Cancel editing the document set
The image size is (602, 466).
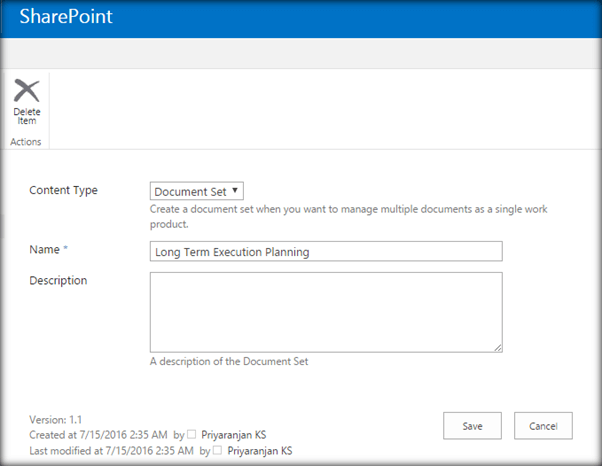[x=543, y=426]
